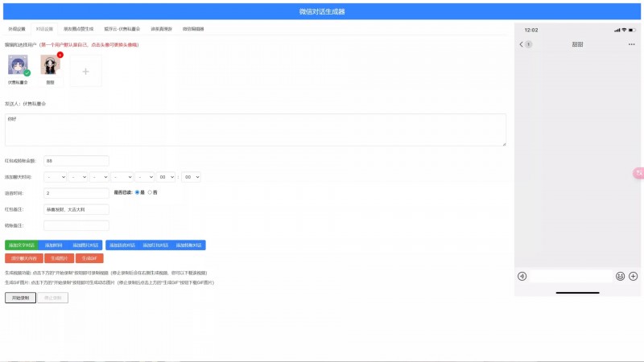Viewport: 644px width, 362px height.
Task: Click the Wi-Fi icon in phone status bar
Action: pos(625,30)
